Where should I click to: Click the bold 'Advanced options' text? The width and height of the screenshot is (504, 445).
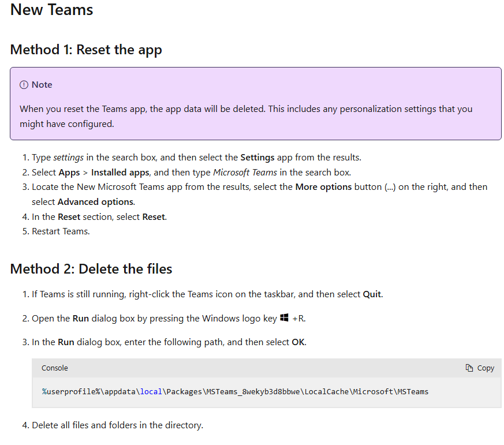[95, 202]
